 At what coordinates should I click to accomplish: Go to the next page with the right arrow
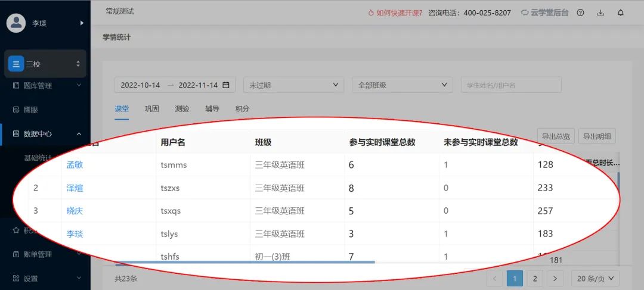pyautogui.click(x=555, y=279)
